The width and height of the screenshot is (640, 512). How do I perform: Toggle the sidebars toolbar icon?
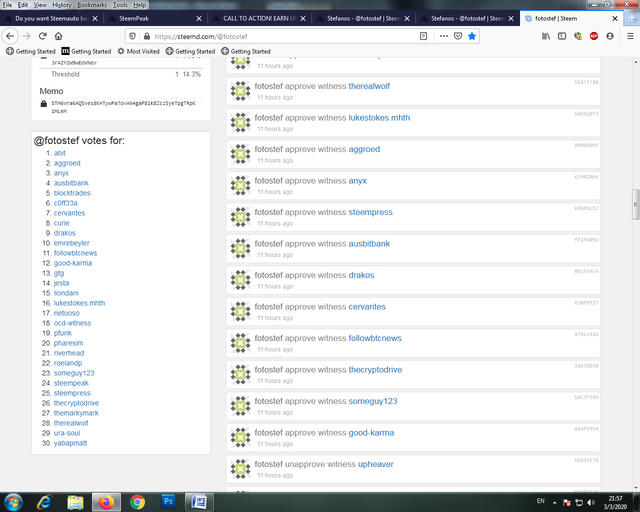pyautogui.click(x=562, y=36)
